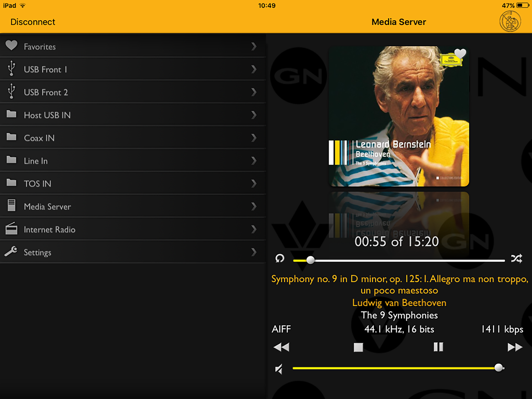Tap the Favorites heart icon in the menu
Image resolution: width=532 pixels, height=399 pixels.
[11, 45]
